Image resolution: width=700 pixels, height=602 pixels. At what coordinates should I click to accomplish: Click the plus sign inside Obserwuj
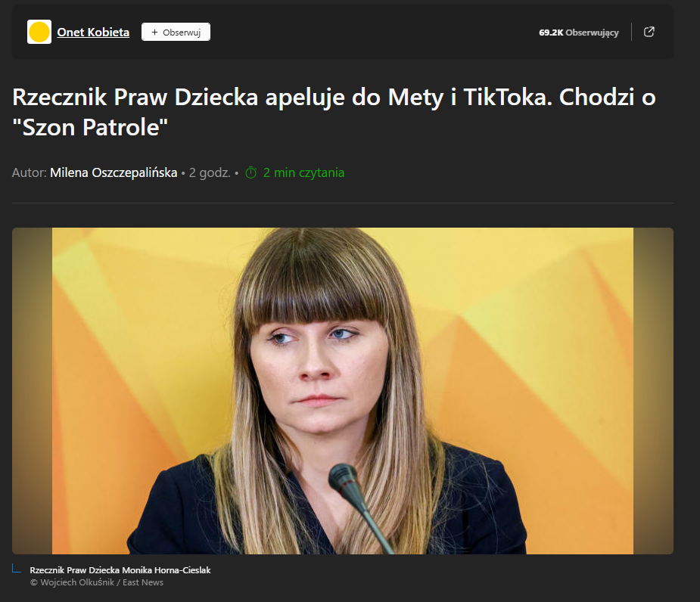click(x=154, y=32)
